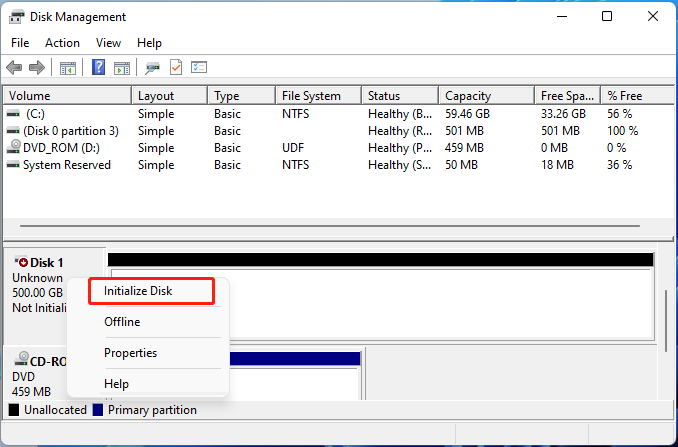Click the Connect/Refresh disk toolbar icon
Image resolution: width=678 pixels, height=447 pixels.
click(152, 68)
